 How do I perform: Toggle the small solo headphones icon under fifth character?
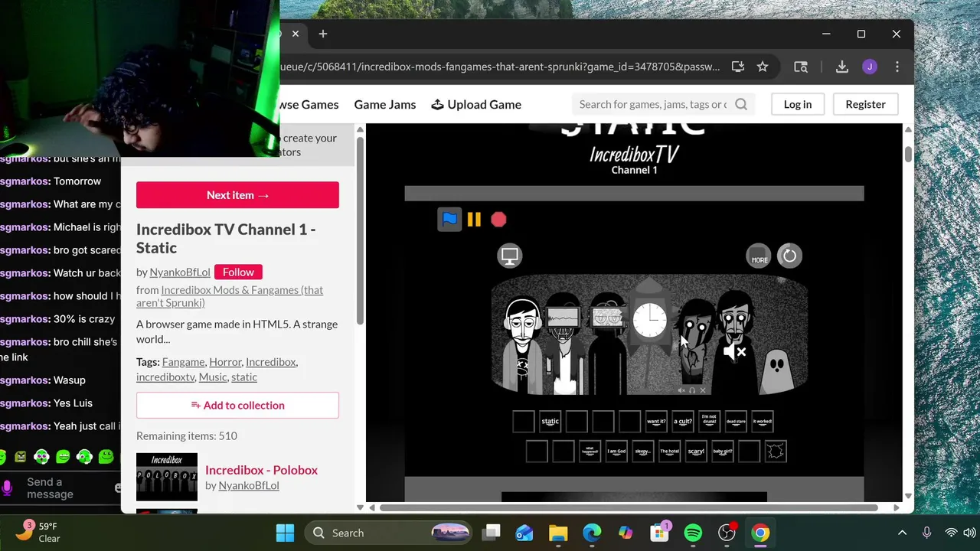692,390
